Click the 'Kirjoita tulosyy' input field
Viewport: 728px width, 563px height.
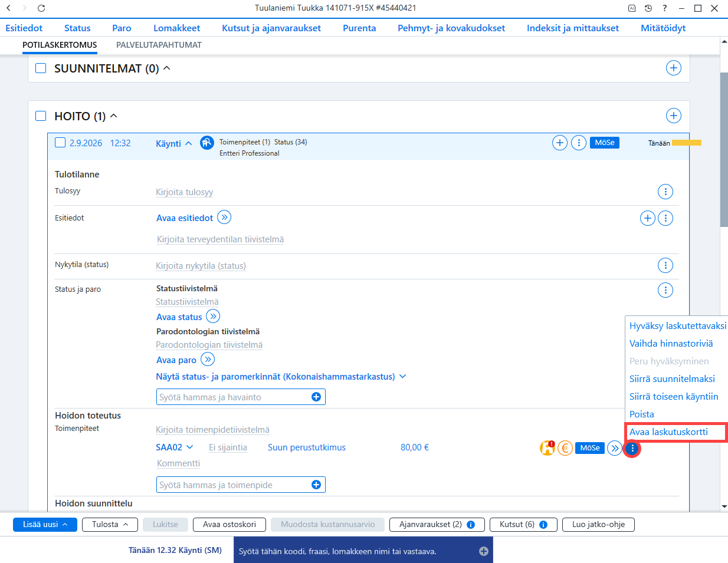[185, 192]
